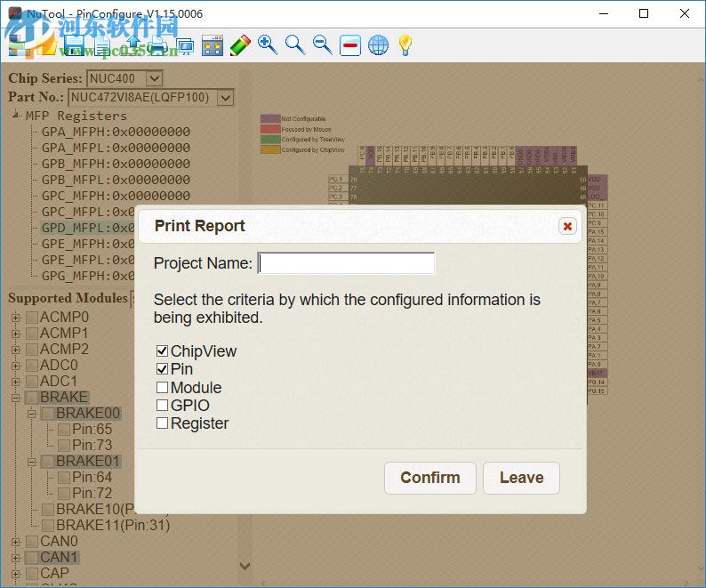Check the Pin:64 checkbox under BRAKE01
Image resolution: width=706 pixels, height=588 pixels.
(x=64, y=478)
